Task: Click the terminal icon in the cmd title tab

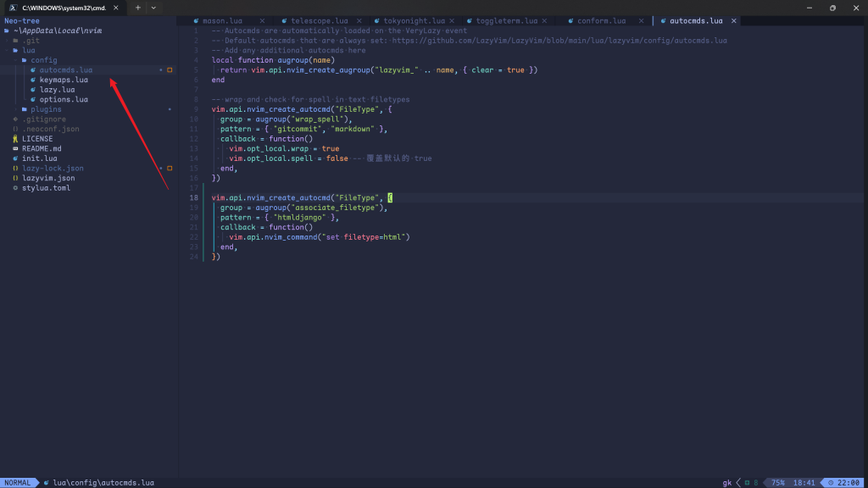Action: coord(14,7)
